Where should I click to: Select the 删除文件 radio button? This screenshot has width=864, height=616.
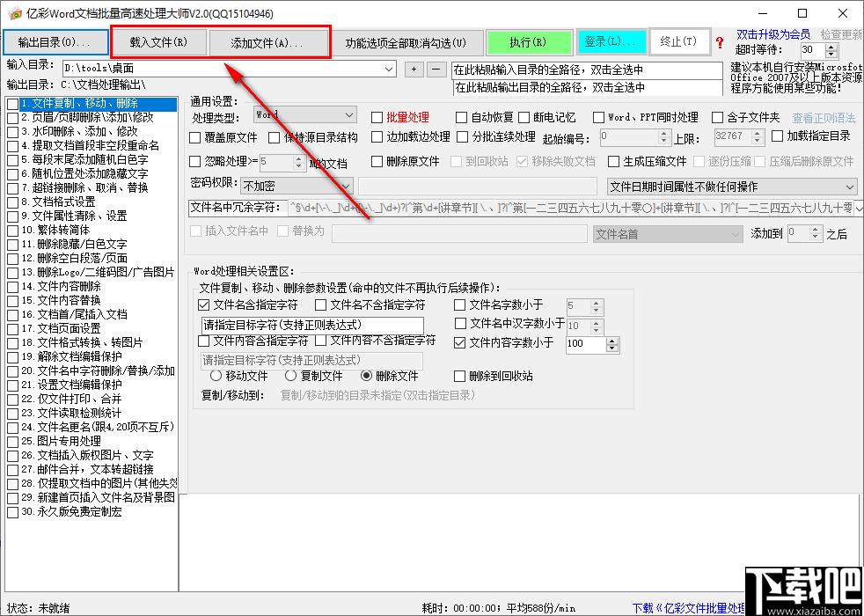(x=366, y=377)
